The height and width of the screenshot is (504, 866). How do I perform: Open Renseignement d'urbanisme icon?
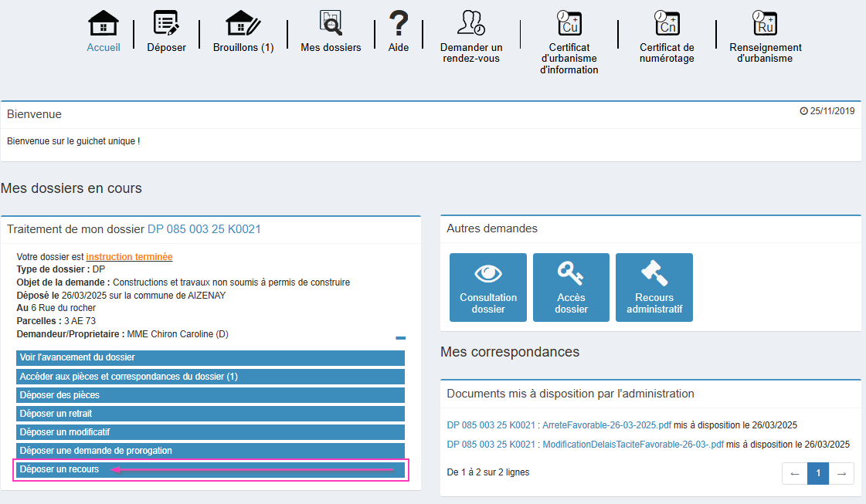pyautogui.click(x=765, y=23)
